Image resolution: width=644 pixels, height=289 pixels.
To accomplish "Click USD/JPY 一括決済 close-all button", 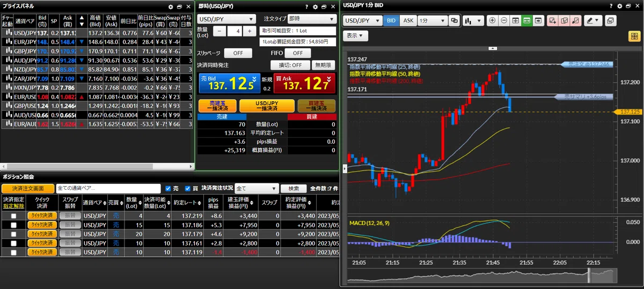I will pos(267,105).
